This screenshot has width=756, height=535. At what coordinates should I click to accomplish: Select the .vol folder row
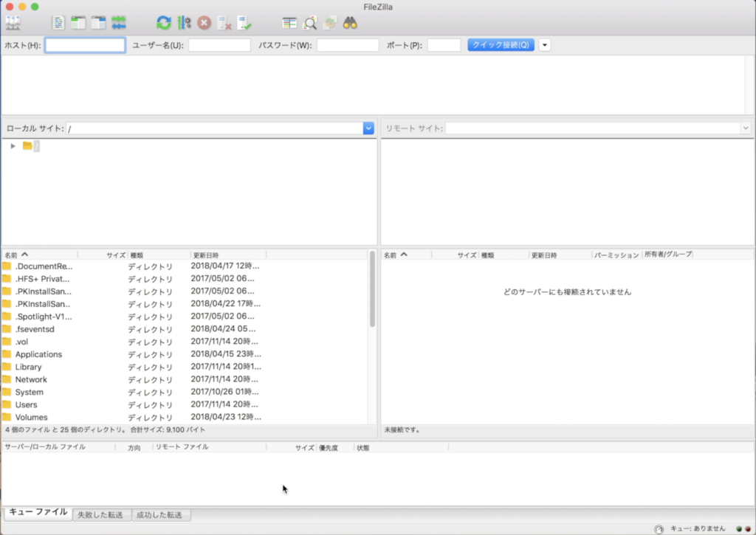184,342
